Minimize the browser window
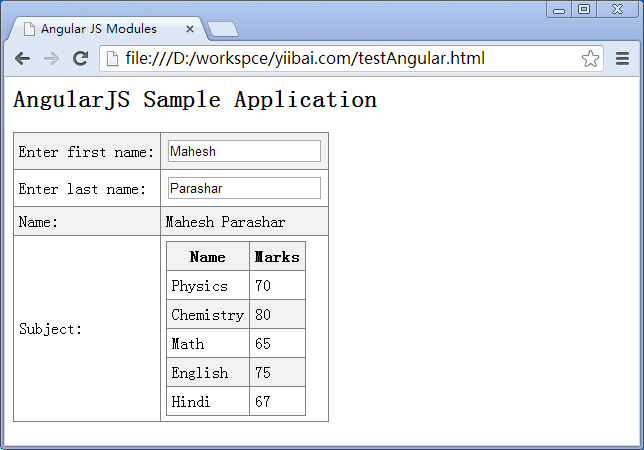This screenshot has width=644, height=450. click(x=559, y=9)
